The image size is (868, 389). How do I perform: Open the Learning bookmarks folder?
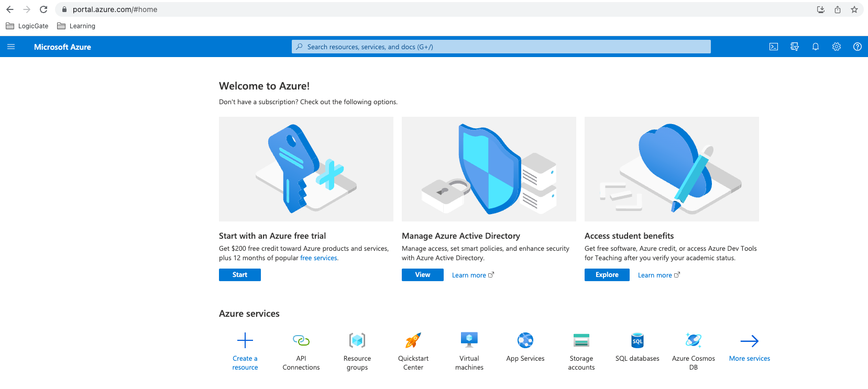[x=76, y=26]
